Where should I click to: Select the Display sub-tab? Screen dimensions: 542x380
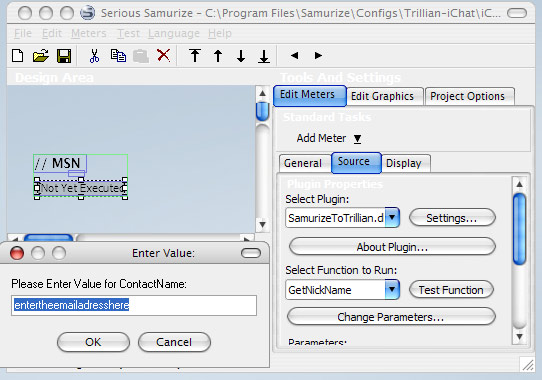tap(406, 163)
